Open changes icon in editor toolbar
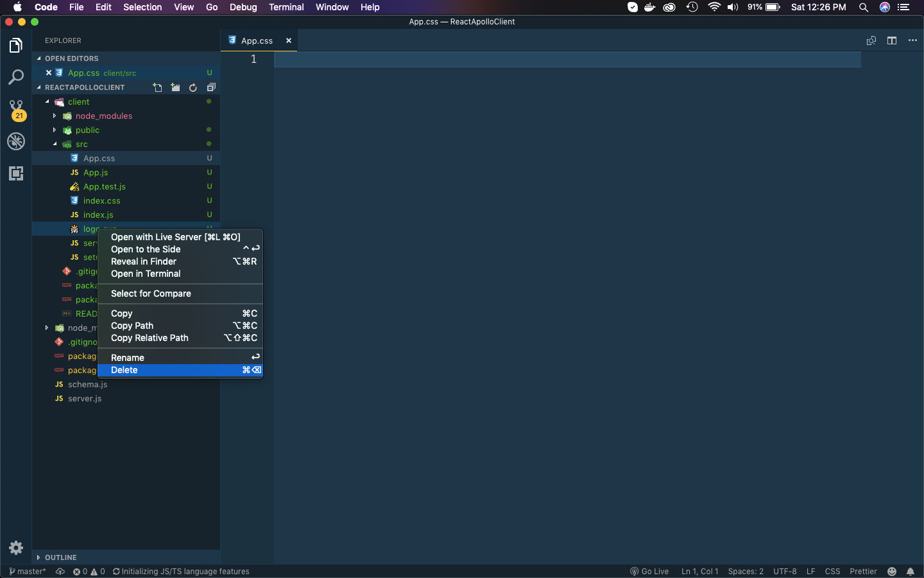This screenshot has height=578, width=924. [871, 40]
